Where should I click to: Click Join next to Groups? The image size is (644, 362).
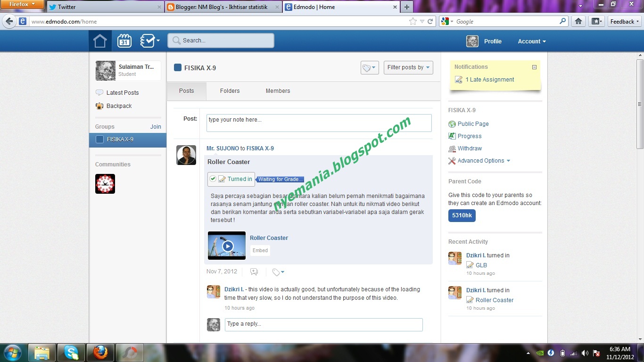click(x=156, y=126)
